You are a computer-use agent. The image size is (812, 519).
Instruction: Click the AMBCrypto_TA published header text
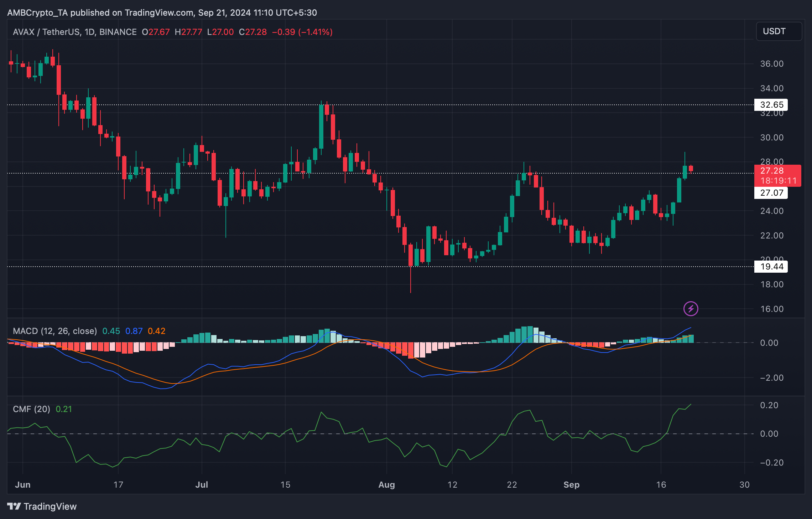click(x=162, y=13)
